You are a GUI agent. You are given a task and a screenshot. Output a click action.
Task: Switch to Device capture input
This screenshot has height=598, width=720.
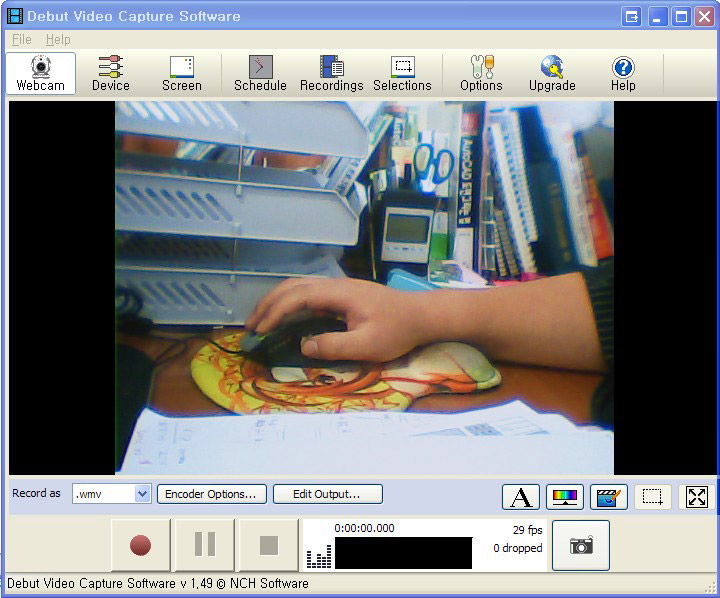tap(111, 73)
